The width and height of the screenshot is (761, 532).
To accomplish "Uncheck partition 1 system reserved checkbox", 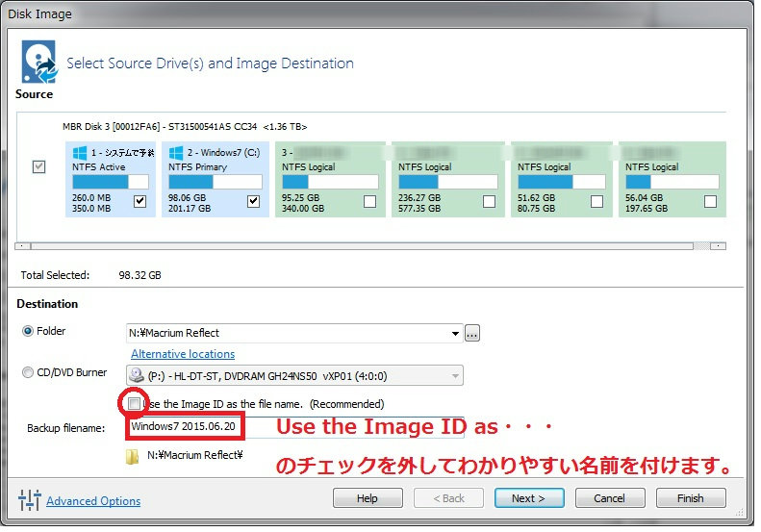I will (x=140, y=201).
